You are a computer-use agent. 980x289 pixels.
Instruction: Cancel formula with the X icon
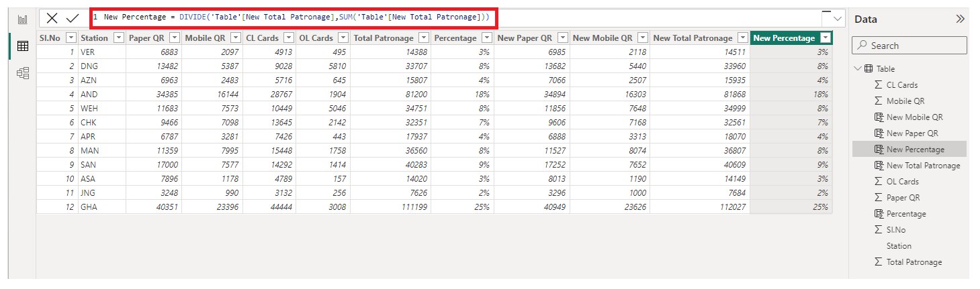pyautogui.click(x=52, y=19)
